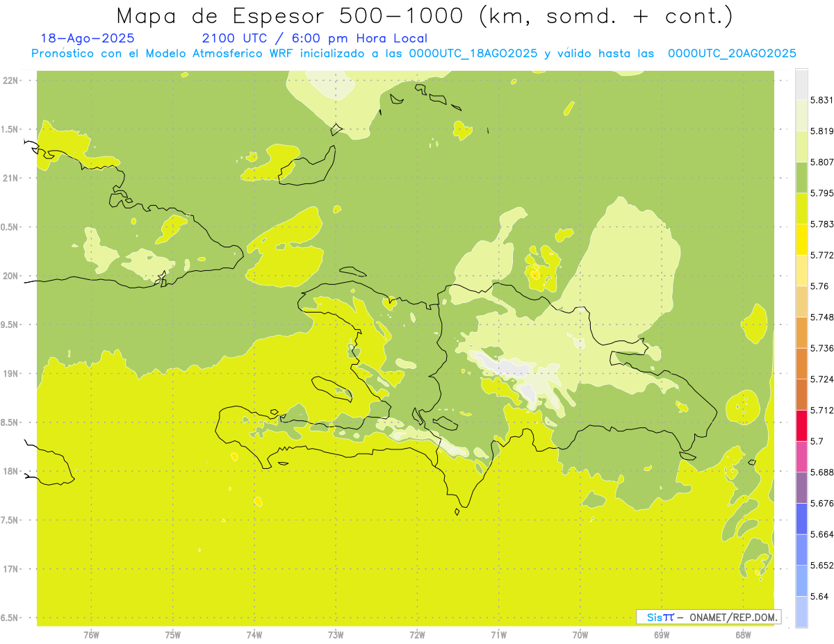Click the legend value '5.831'
This screenshot has width=834, height=644.
click(821, 100)
